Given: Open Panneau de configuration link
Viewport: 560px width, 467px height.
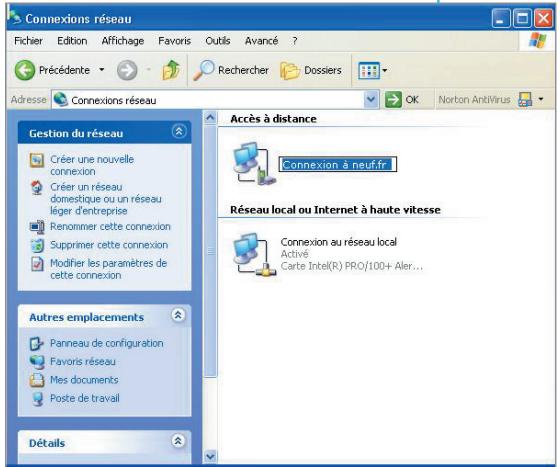Looking at the screenshot, I should pos(107,343).
